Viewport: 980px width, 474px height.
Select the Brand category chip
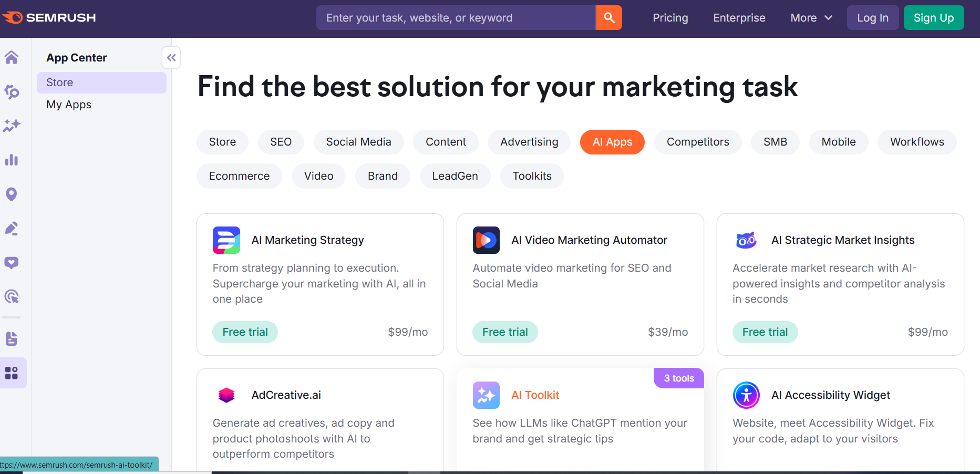point(383,176)
